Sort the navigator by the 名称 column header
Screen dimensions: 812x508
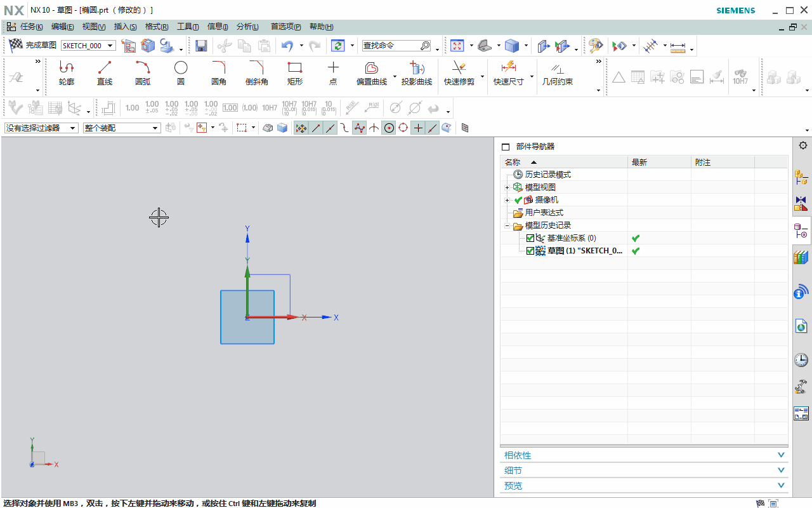[564, 163]
